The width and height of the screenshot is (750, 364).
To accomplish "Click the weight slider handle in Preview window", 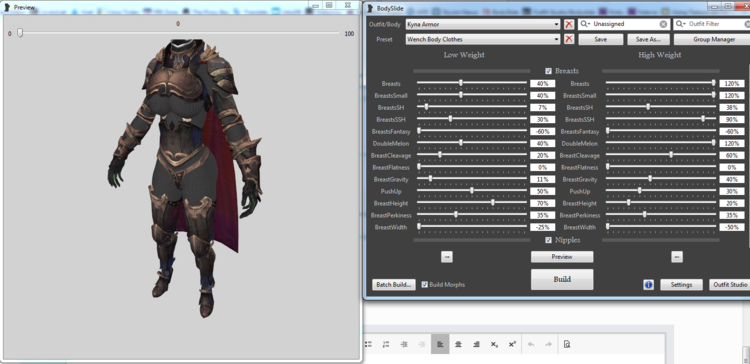I will click(20, 33).
